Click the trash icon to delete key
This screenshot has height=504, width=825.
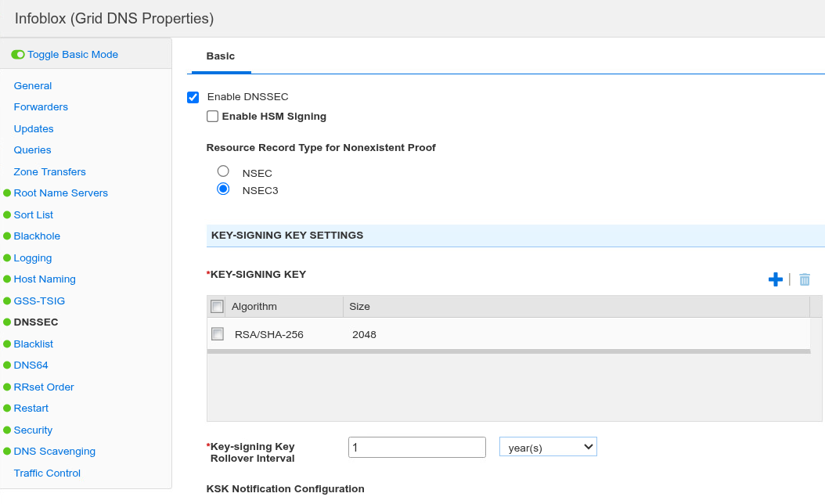coord(805,279)
